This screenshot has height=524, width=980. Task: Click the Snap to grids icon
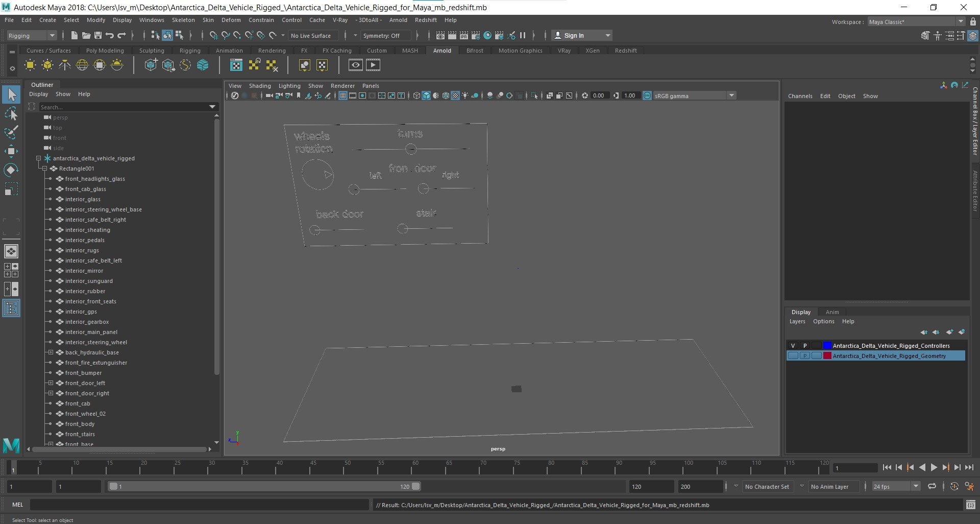pyautogui.click(x=214, y=35)
